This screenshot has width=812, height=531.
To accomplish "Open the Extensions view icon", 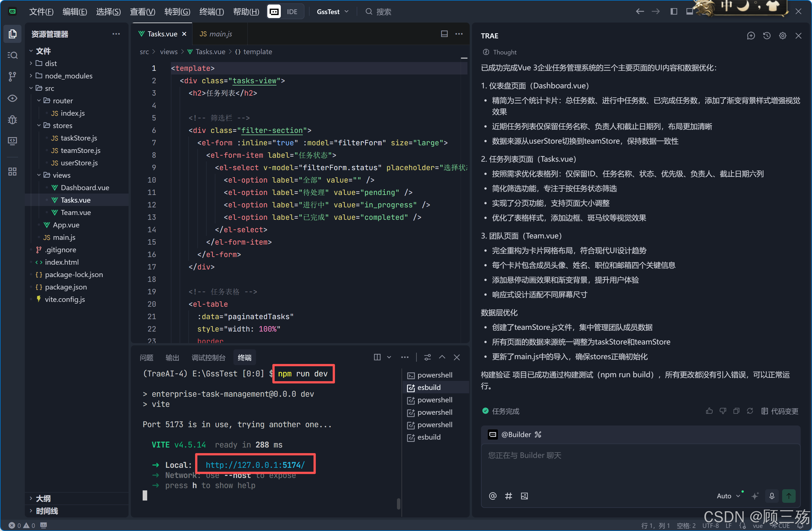I will (x=13, y=172).
